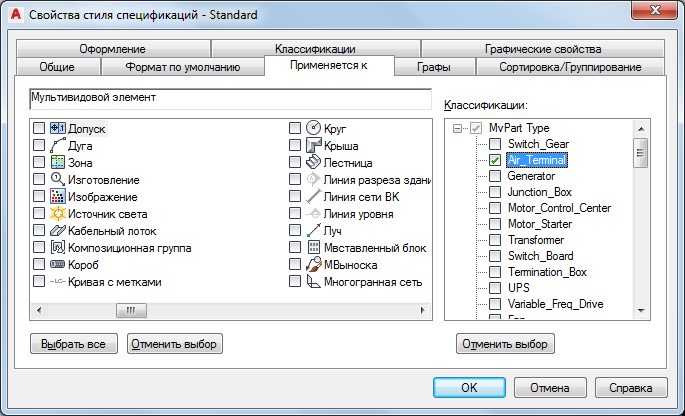Confirm the dialog with OK
This screenshot has height=416, width=685.
tap(469, 387)
